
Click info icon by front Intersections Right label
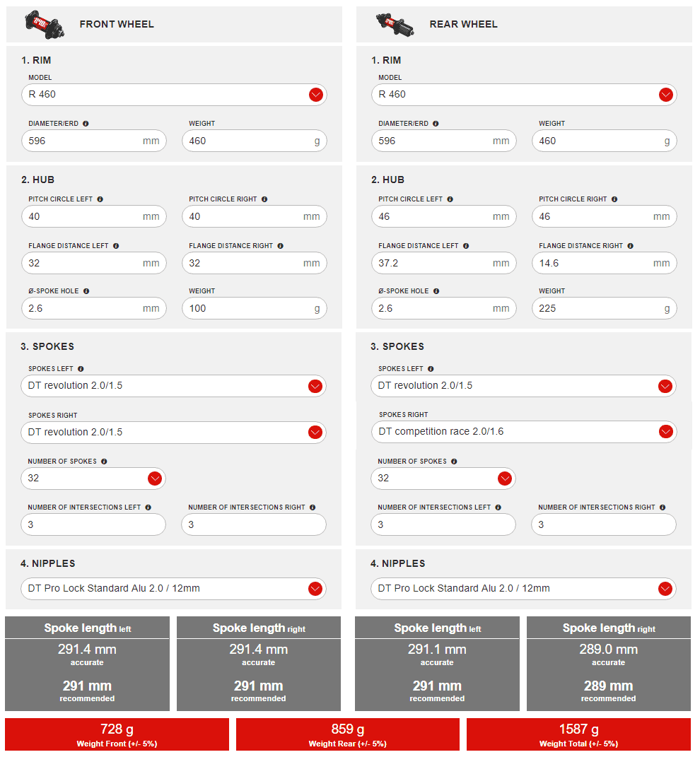[x=313, y=507]
